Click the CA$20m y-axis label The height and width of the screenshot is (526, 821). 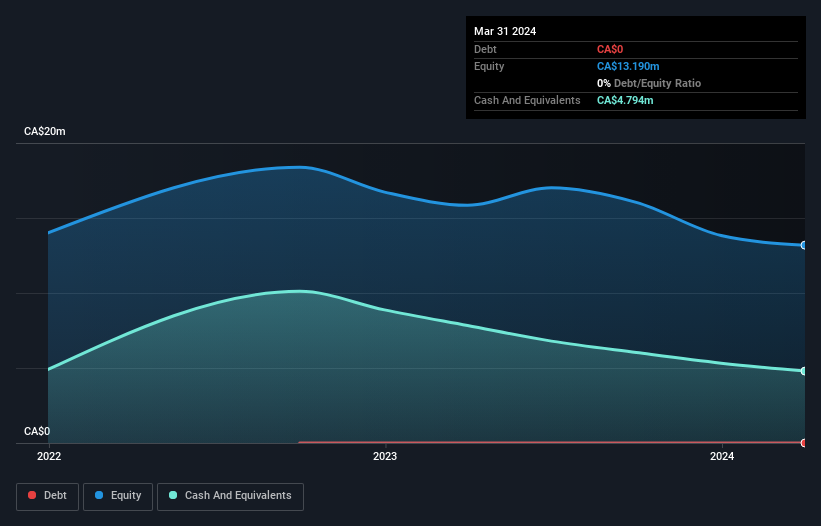click(x=45, y=131)
